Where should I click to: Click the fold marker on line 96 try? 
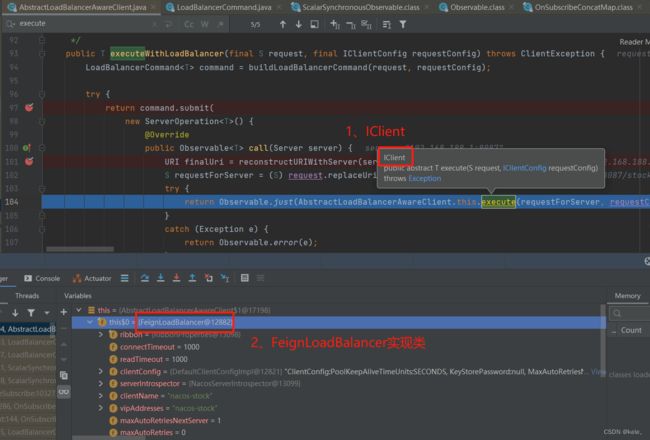(42, 94)
